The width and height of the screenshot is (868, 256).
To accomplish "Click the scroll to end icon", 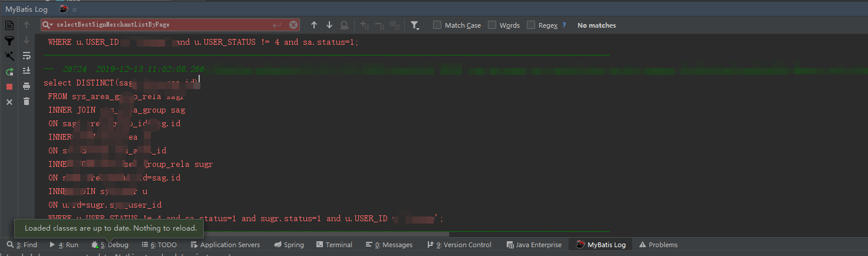I will [x=27, y=71].
